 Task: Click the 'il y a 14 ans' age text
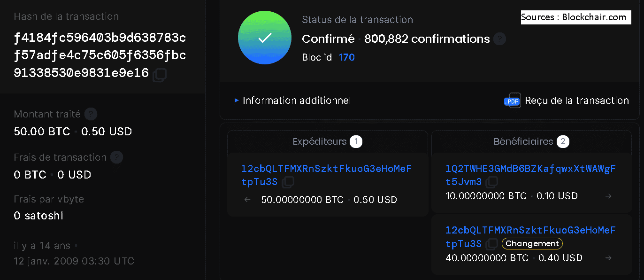click(42, 246)
